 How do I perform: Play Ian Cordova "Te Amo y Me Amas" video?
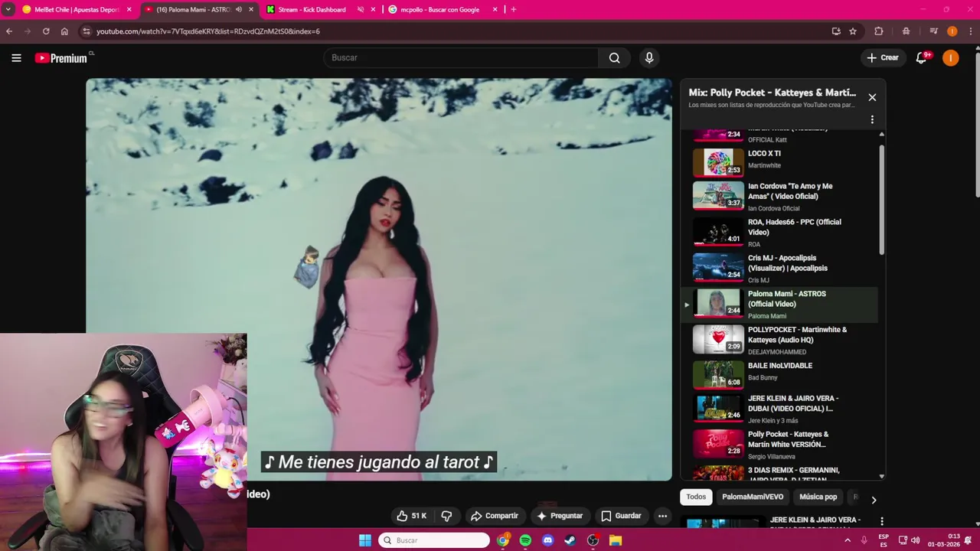[x=781, y=196]
